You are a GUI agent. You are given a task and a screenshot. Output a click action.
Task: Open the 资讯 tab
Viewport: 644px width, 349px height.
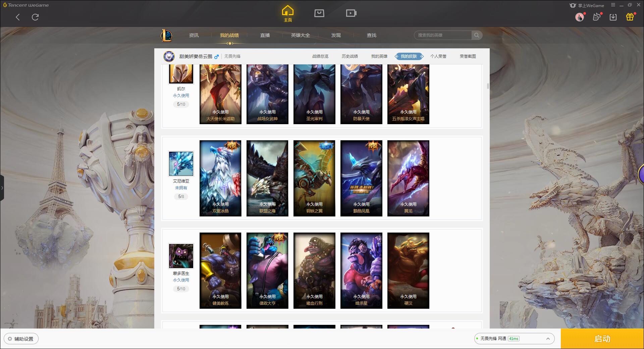click(x=194, y=35)
